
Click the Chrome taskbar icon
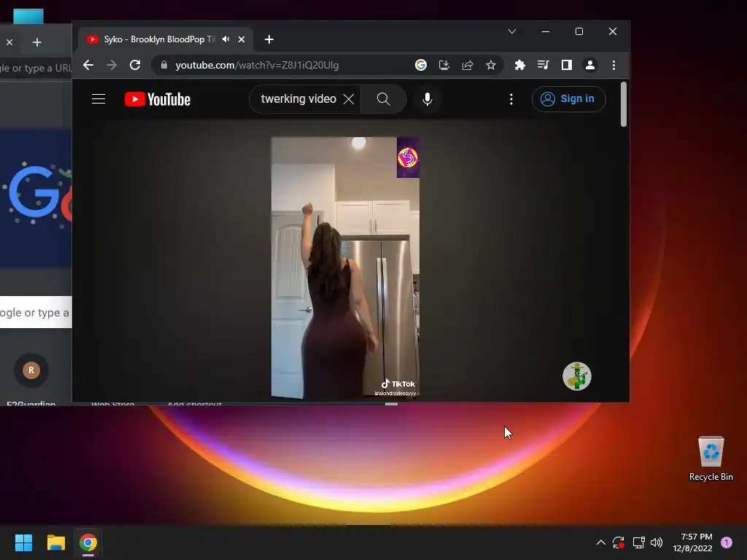tap(88, 542)
